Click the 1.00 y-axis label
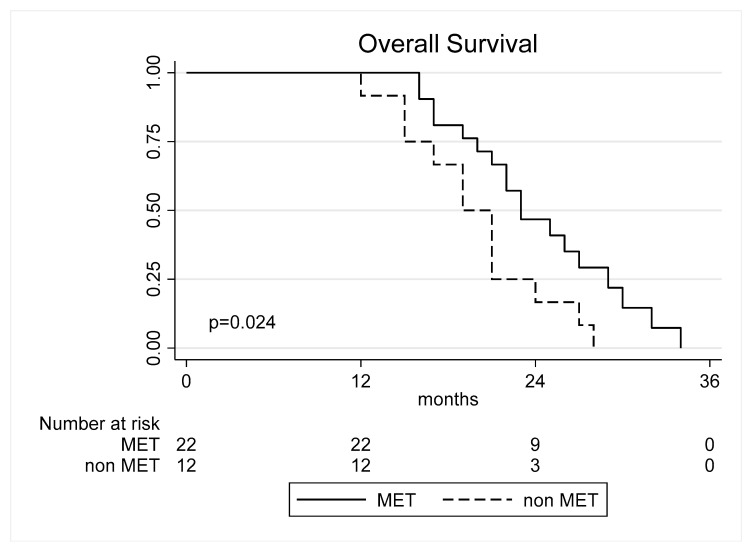 click(x=153, y=73)
